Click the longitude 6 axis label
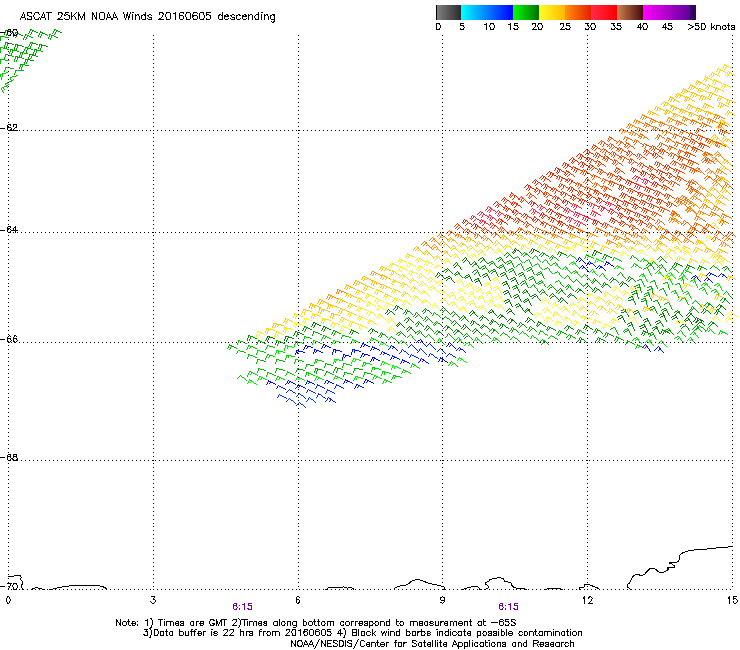Image resolution: width=740 pixels, height=650 pixels. 298,600
